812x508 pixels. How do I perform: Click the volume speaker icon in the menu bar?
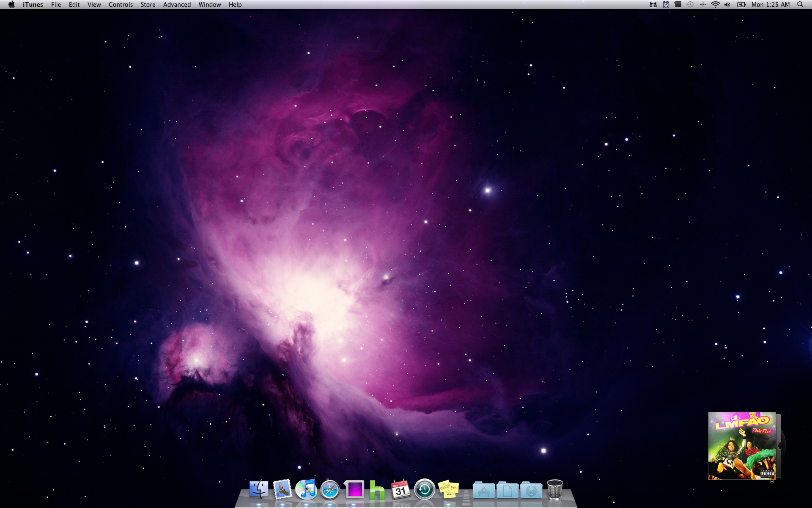pyautogui.click(x=727, y=5)
